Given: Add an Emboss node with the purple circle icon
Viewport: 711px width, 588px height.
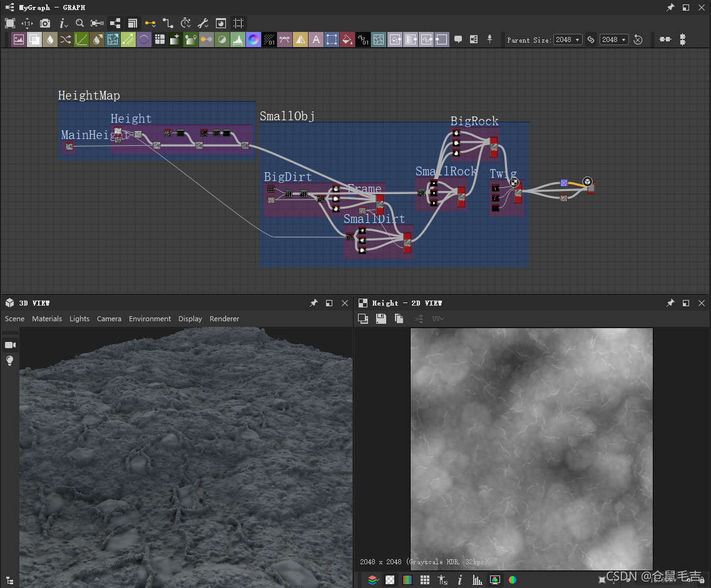Looking at the screenshot, I should [144, 39].
